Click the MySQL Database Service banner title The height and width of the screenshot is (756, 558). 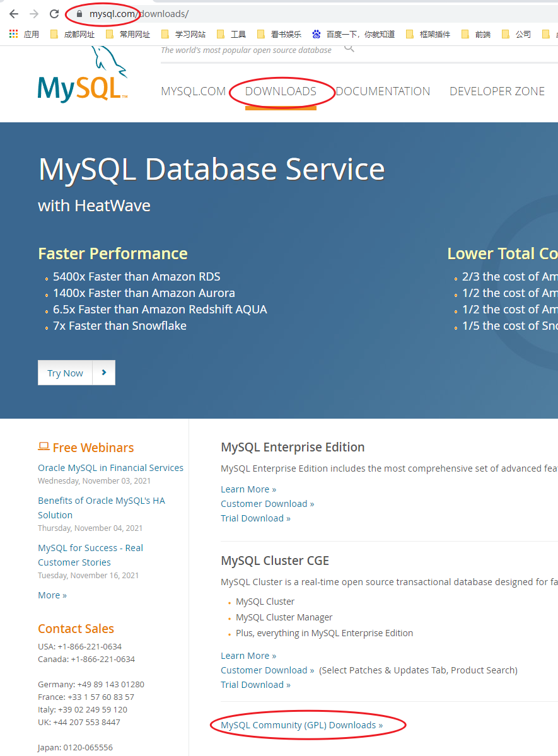[x=211, y=169]
